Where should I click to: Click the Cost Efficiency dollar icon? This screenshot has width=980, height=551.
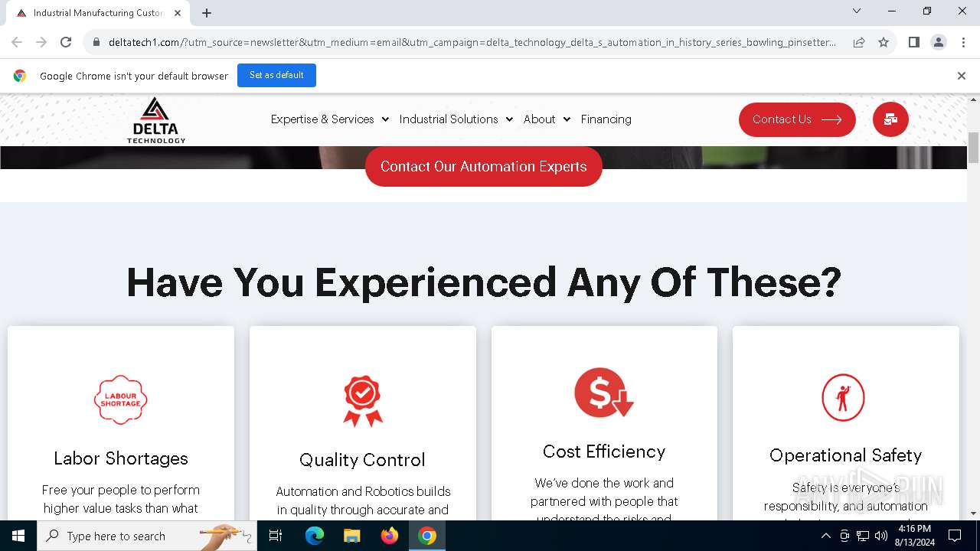[604, 393]
